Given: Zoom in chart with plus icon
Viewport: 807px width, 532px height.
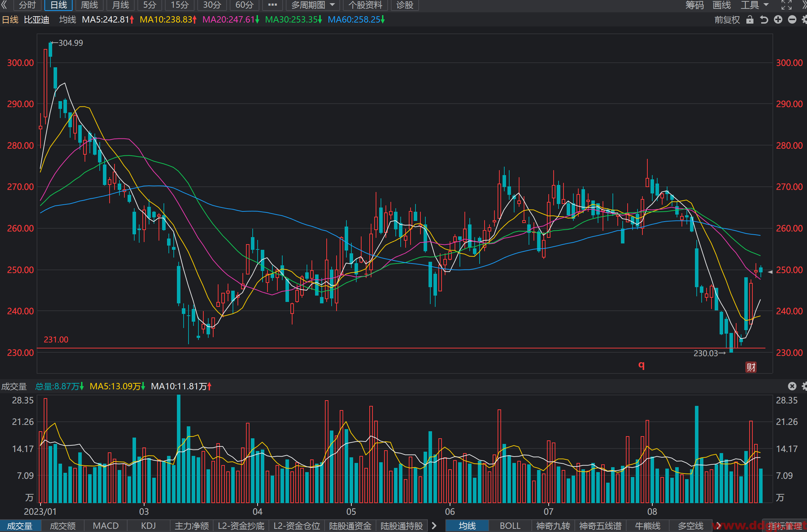Looking at the screenshot, I should click(x=778, y=20).
